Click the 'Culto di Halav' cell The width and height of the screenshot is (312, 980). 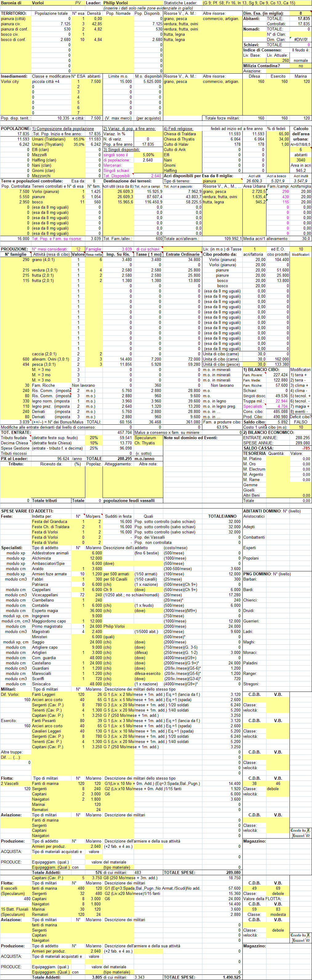(x=176, y=145)
